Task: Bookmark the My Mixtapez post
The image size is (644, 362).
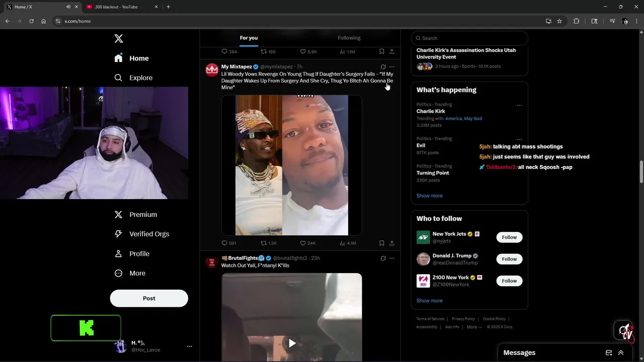Action: [x=382, y=243]
